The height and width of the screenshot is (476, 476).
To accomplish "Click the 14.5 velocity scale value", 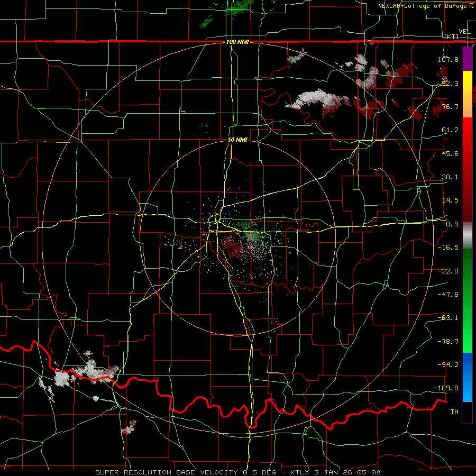I will [450, 200].
